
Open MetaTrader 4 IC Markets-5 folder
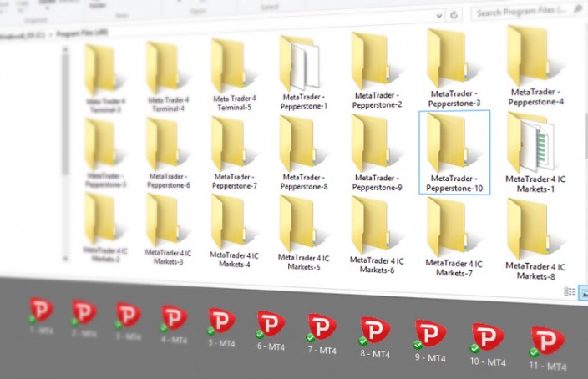(304, 233)
